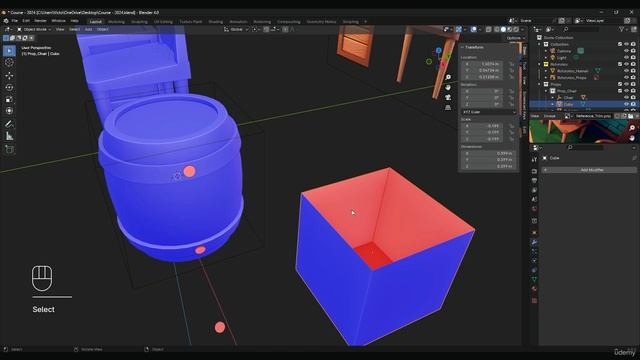Select the Move tool

[9, 76]
